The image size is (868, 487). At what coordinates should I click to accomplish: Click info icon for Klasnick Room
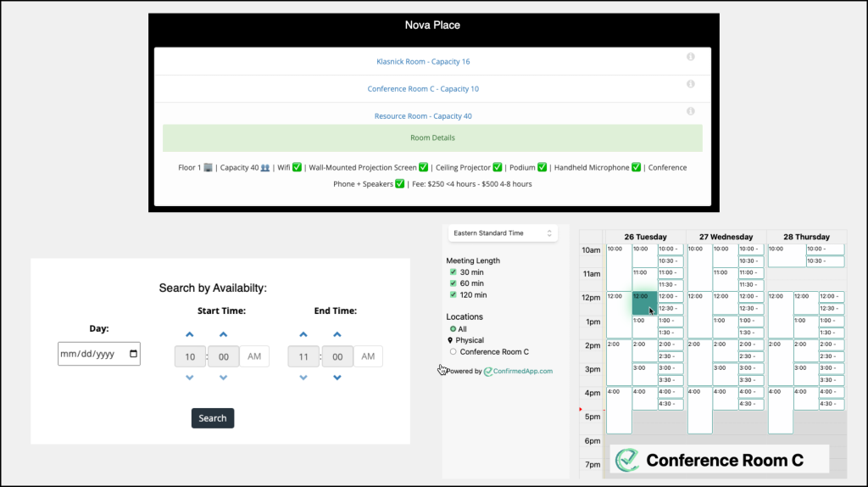(691, 57)
